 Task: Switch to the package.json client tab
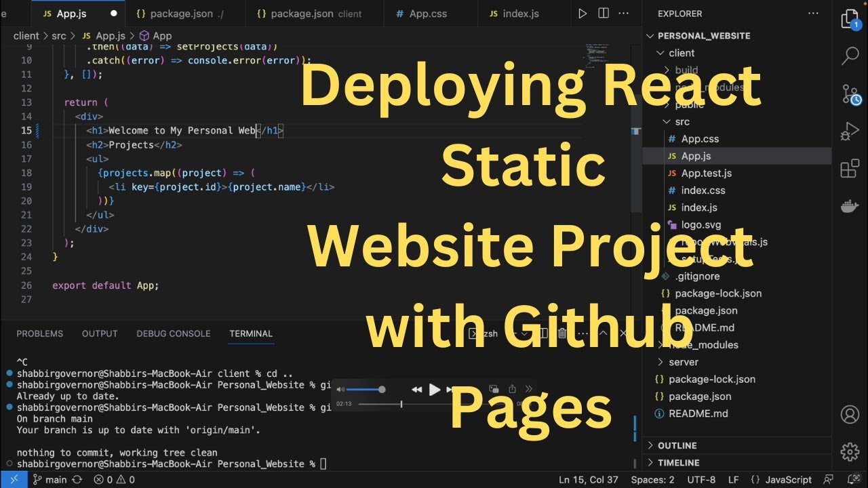click(x=315, y=14)
